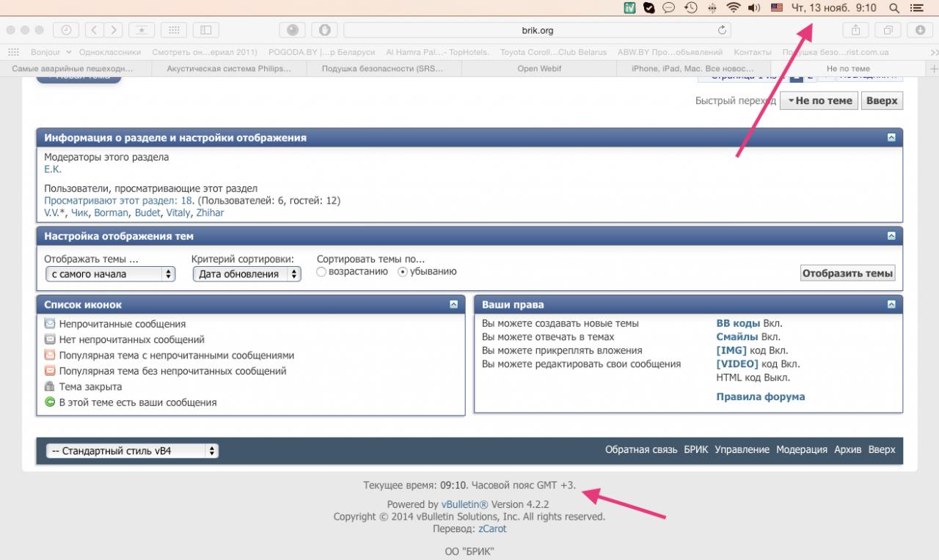The image size is (939, 560).
Task: Collapse the Список иконок panel
Action: [x=454, y=303]
